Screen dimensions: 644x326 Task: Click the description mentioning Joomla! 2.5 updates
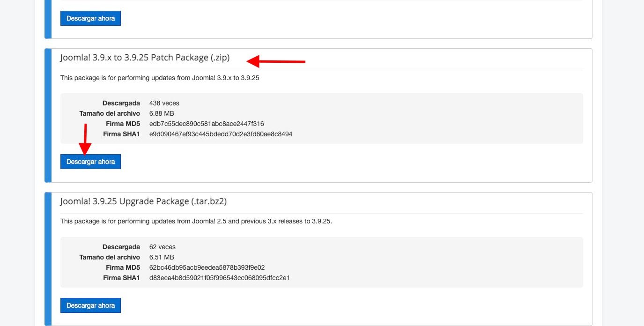[196, 222]
